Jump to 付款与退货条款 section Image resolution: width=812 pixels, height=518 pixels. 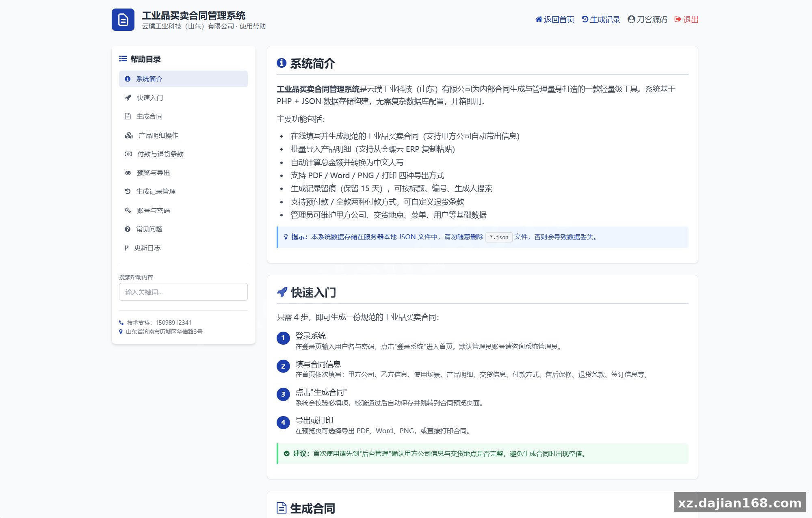click(x=183, y=154)
